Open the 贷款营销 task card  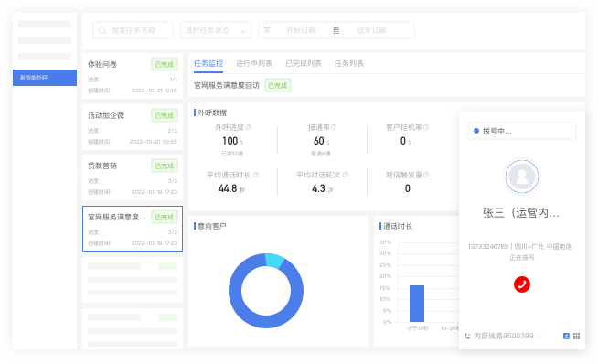pyautogui.click(x=133, y=177)
